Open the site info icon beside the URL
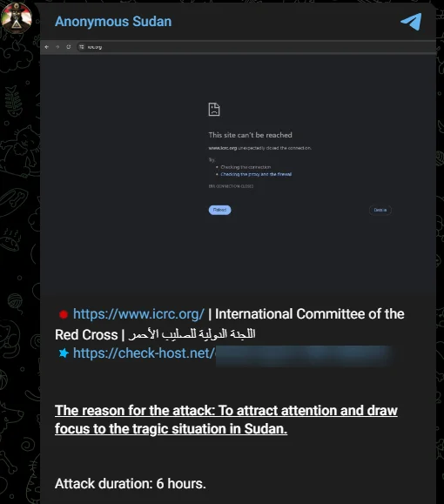The width and height of the screenshot is (444, 504). 82,47
